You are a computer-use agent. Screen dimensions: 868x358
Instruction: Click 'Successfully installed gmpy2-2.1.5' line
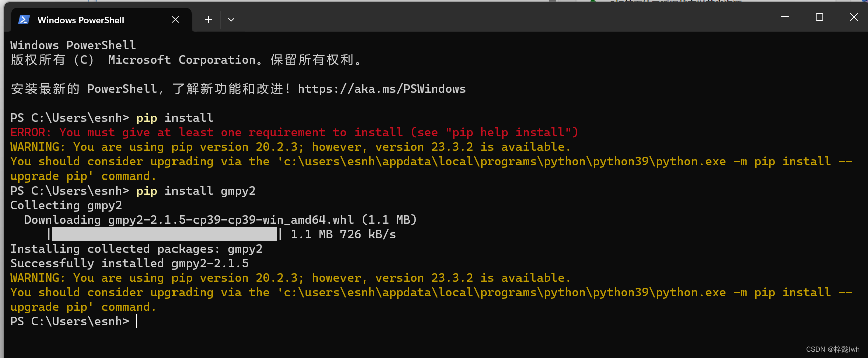(x=129, y=263)
